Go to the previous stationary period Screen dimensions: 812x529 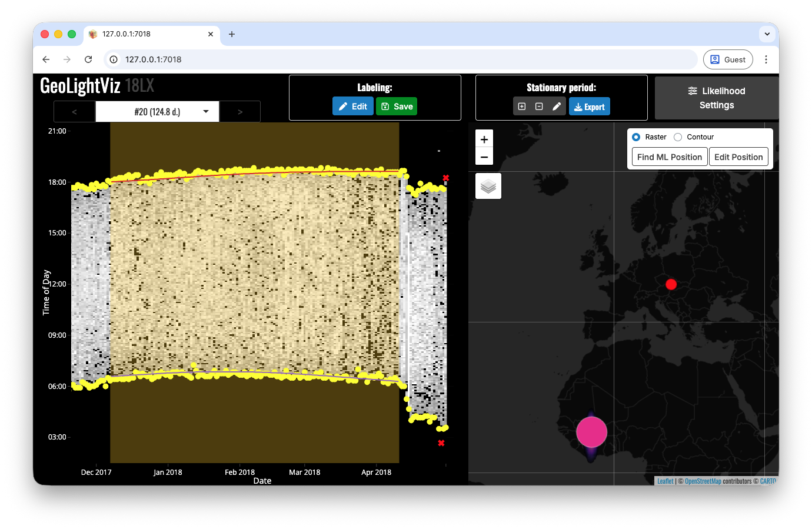[x=74, y=112]
